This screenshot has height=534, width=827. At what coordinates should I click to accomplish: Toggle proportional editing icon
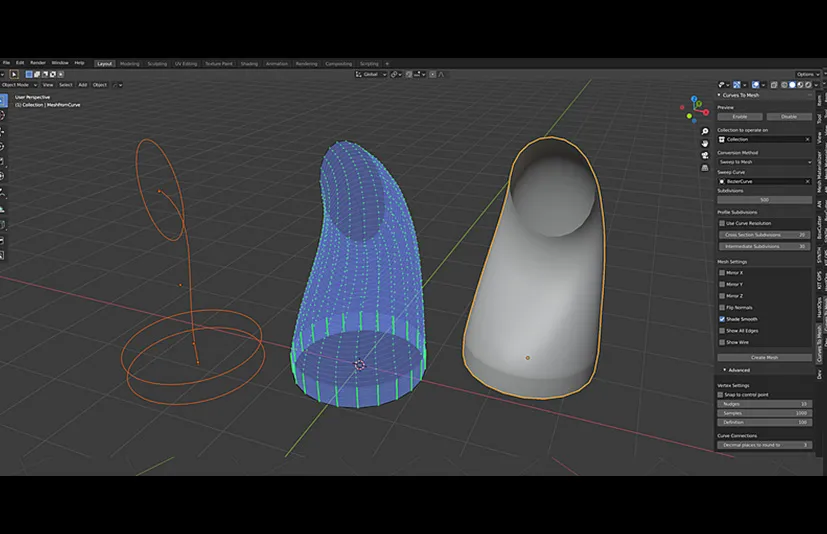coord(432,74)
